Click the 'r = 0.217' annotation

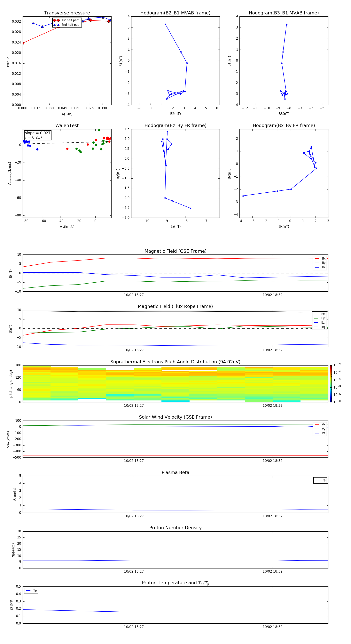pyautogui.click(x=34, y=137)
